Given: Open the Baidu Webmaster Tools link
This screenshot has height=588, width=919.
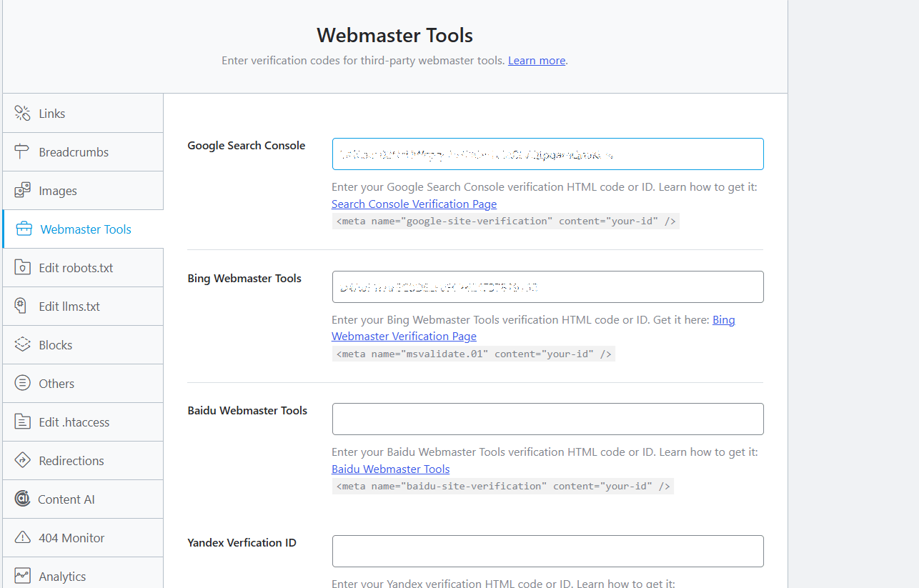Looking at the screenshot, I should click(x=390, y=469).
